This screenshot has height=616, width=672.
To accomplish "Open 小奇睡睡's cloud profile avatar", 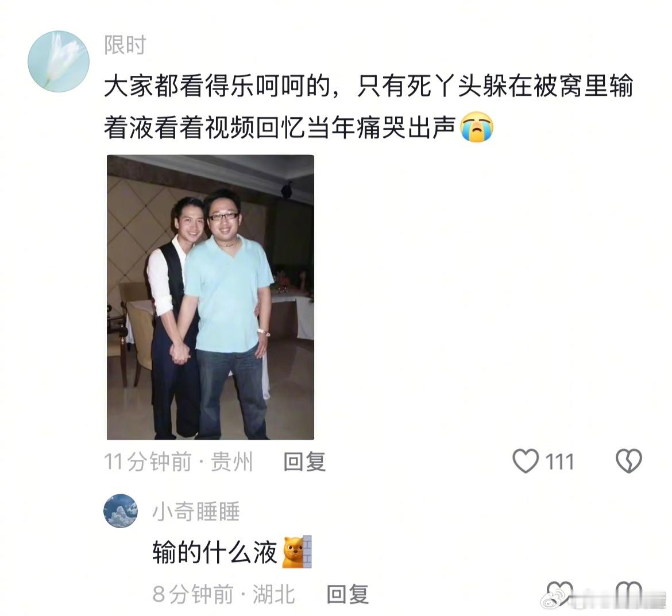I will pyautogui.click(x=121, y=510).
